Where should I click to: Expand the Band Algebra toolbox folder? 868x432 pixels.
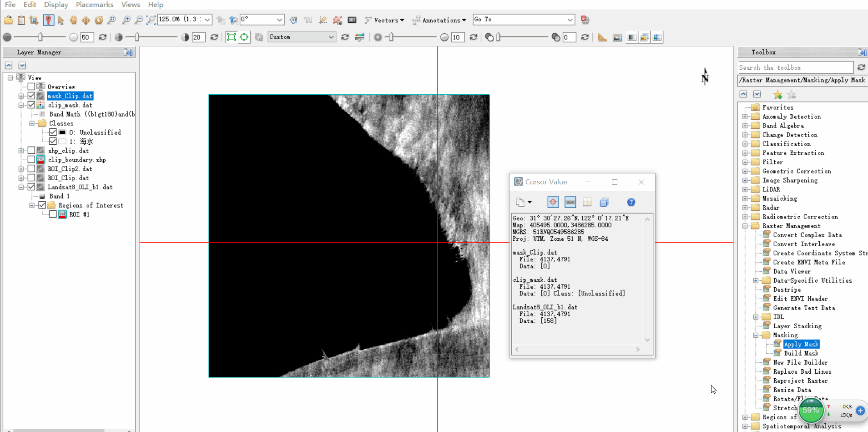point(745,126)
